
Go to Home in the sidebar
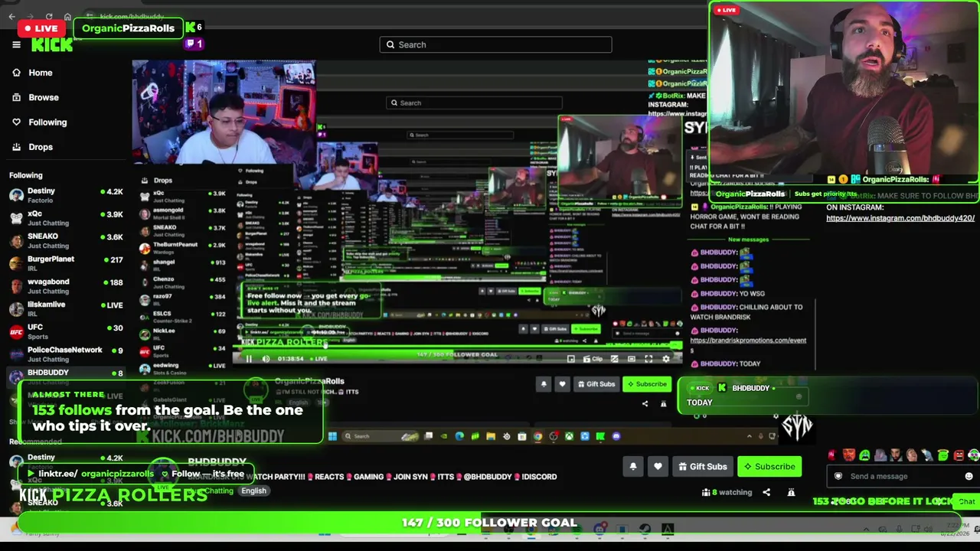(32, 73)
